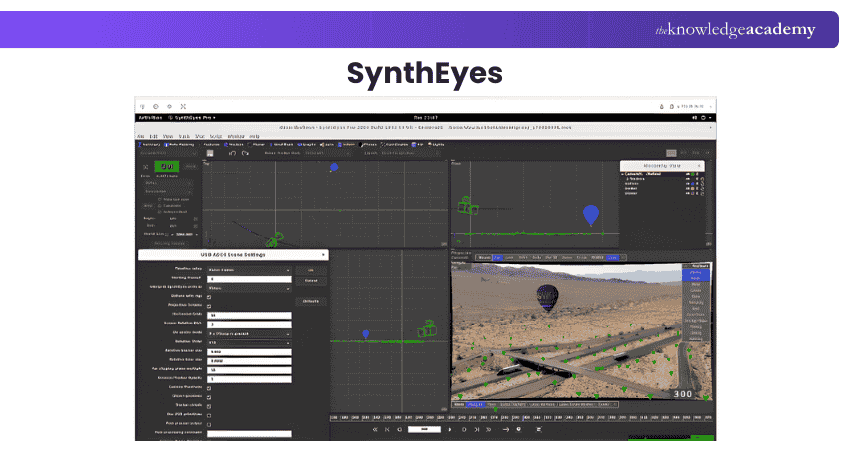Open the Interpret SynthEyes units dropdown
The width and height of the screenshot is (850, 450).
coord(249,288)
